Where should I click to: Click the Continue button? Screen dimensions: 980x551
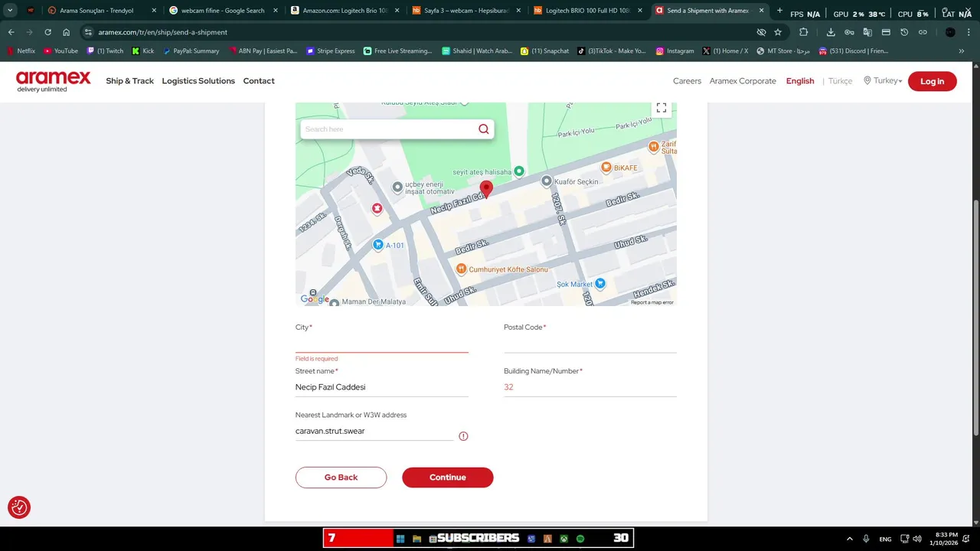pyautogui.click(x=448, y=478)
